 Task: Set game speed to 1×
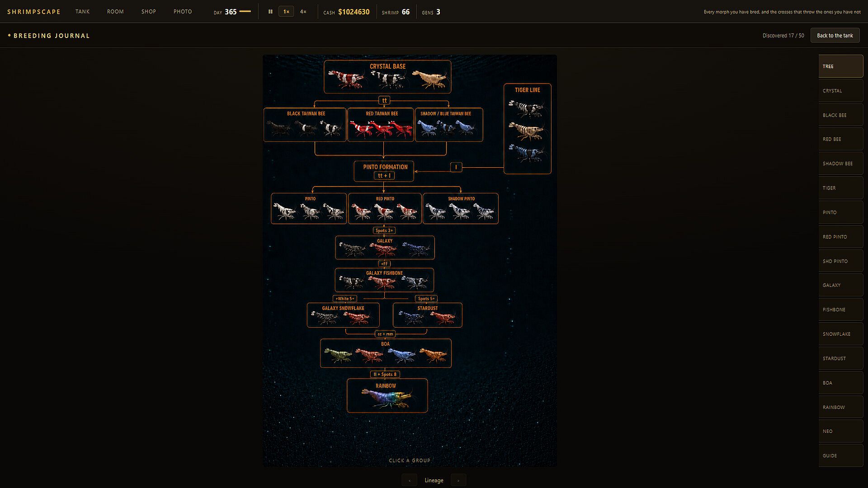(x=286, y=12)
